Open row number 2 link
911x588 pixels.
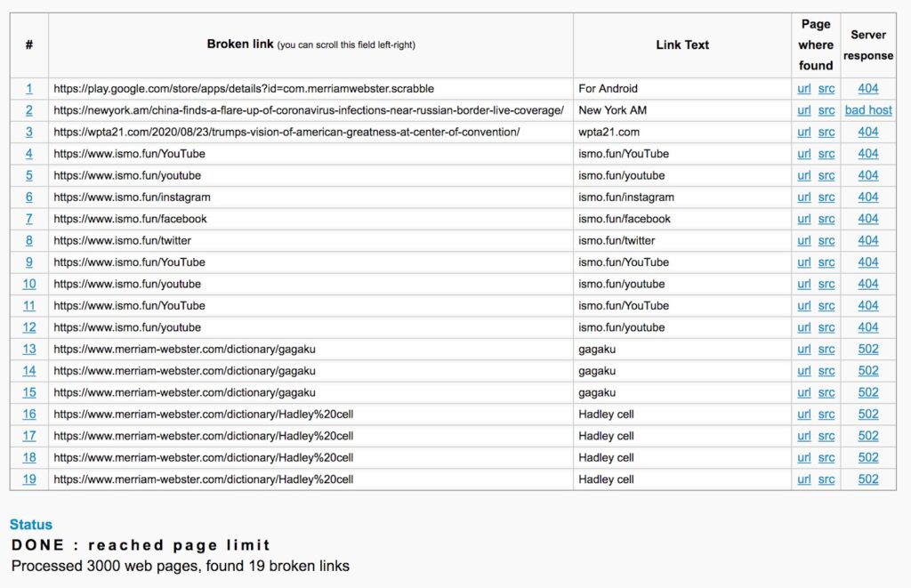coord(29,110)
